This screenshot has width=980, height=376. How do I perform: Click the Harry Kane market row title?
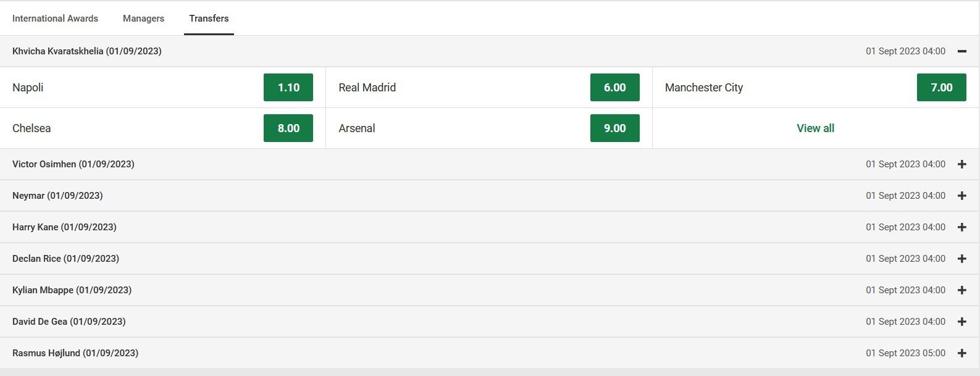click(64, 227)
